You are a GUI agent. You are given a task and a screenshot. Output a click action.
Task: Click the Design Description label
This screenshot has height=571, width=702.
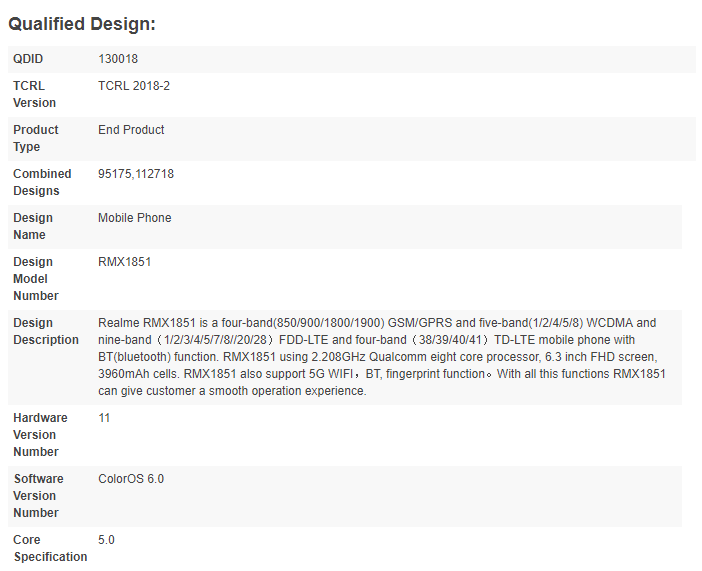(46, 331)
